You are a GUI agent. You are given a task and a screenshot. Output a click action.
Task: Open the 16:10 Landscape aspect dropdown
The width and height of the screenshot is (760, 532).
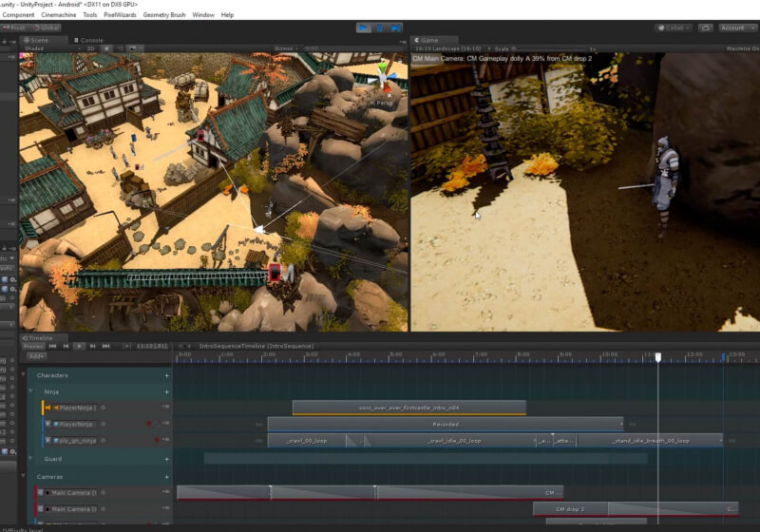click(x=452, y=48)
